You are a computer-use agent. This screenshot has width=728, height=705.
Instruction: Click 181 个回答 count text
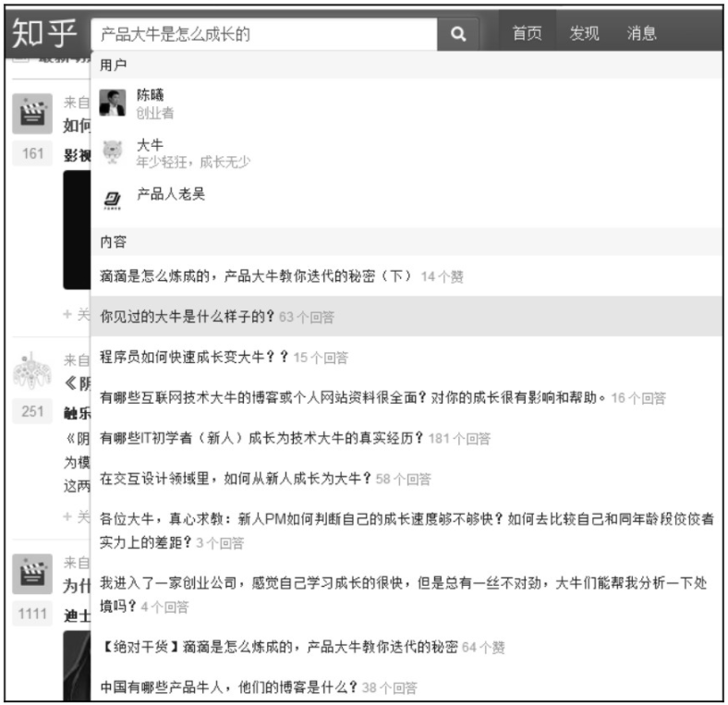(459, 438)
